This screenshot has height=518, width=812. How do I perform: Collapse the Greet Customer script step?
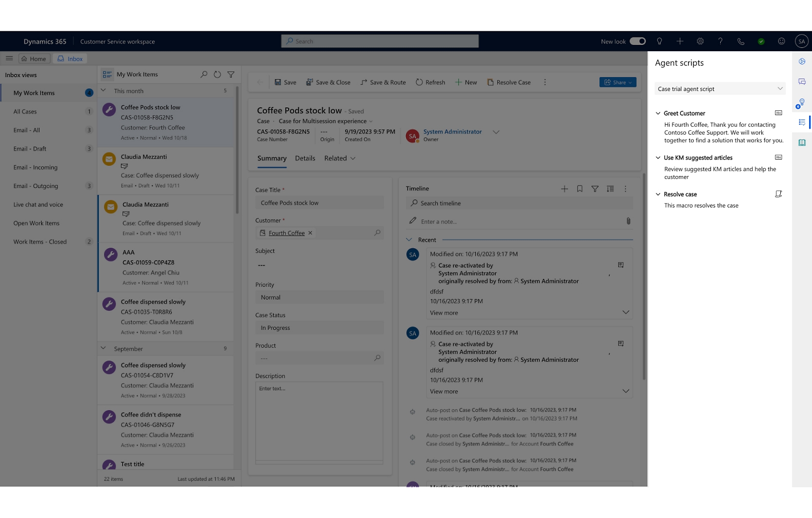click(x=658, y=113)
